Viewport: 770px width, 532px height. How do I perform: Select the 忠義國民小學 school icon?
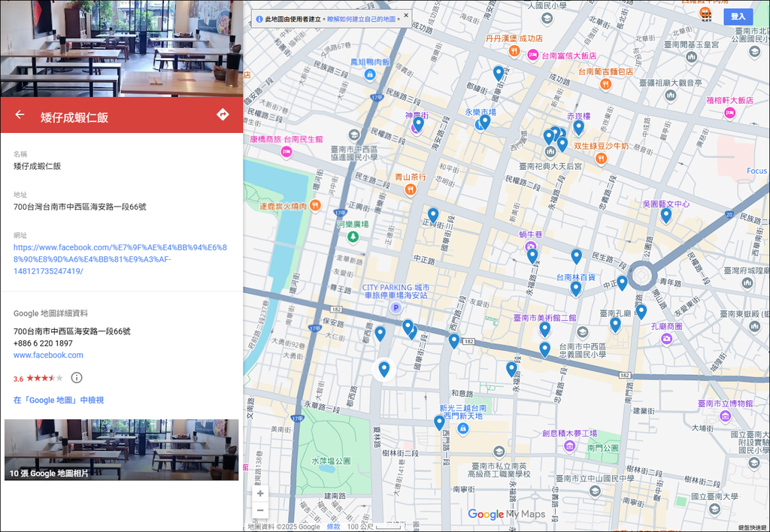pos(583,332)
